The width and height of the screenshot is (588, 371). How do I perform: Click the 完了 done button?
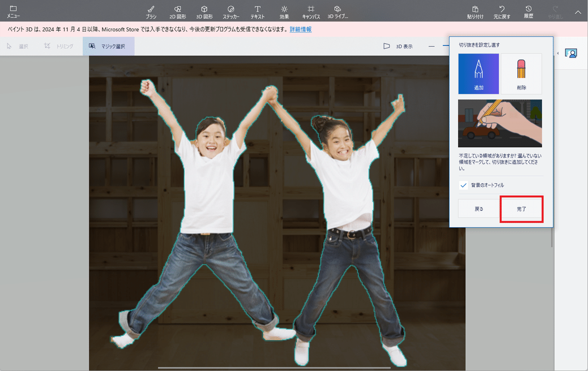[x=521, y=209]
